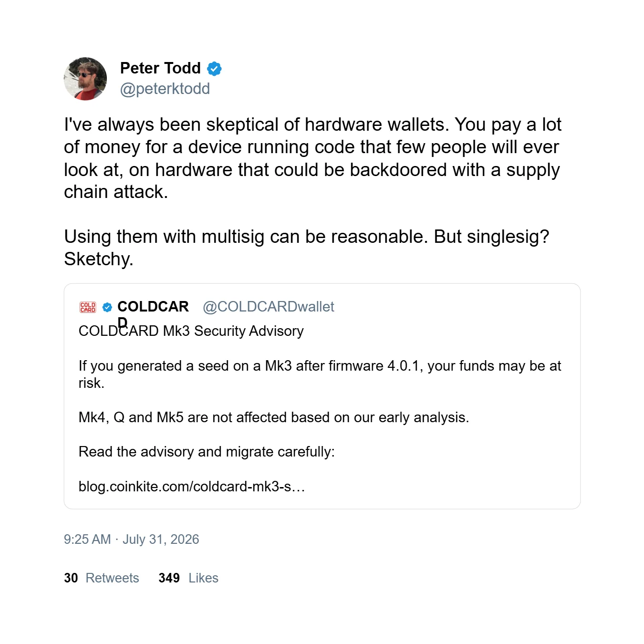Open the COLDCARD logo avatar

[88, 307]
